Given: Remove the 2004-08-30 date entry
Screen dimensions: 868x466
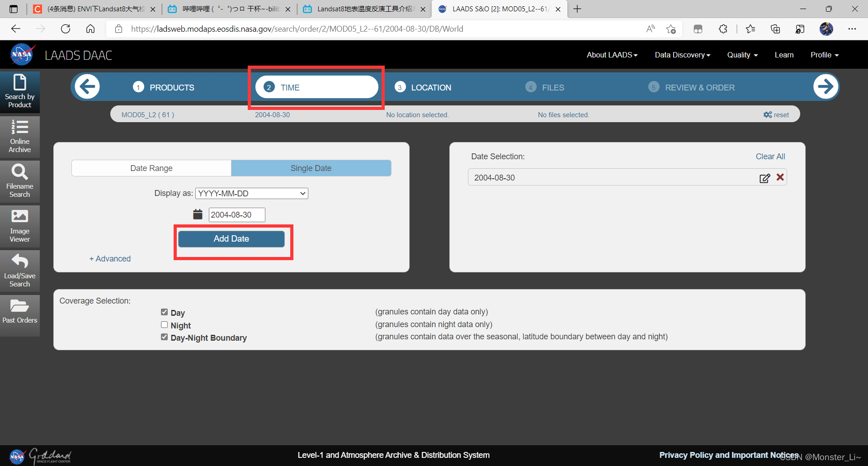Looking at the screenshot, I should coord(780,177).
